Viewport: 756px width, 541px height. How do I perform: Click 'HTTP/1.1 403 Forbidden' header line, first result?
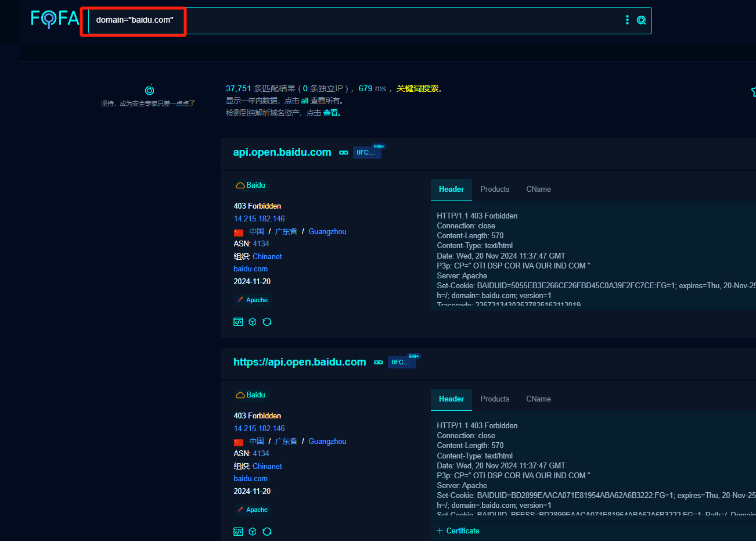pyautogui.click(x=477, y=216)
